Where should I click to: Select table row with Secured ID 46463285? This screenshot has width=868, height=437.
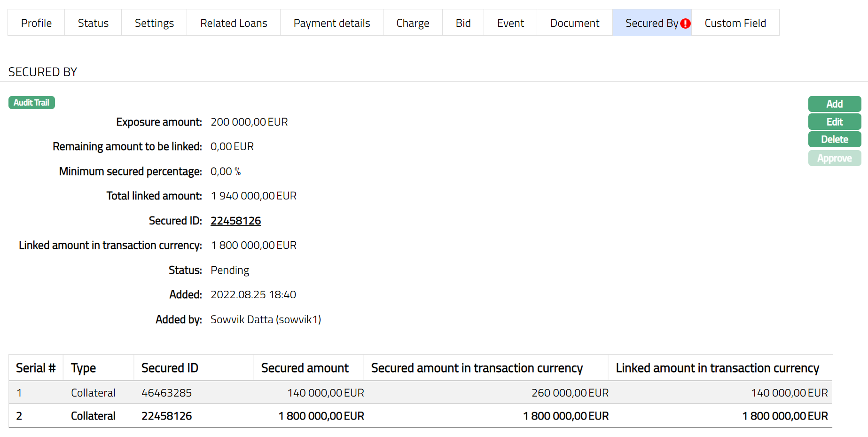[166, 393]
